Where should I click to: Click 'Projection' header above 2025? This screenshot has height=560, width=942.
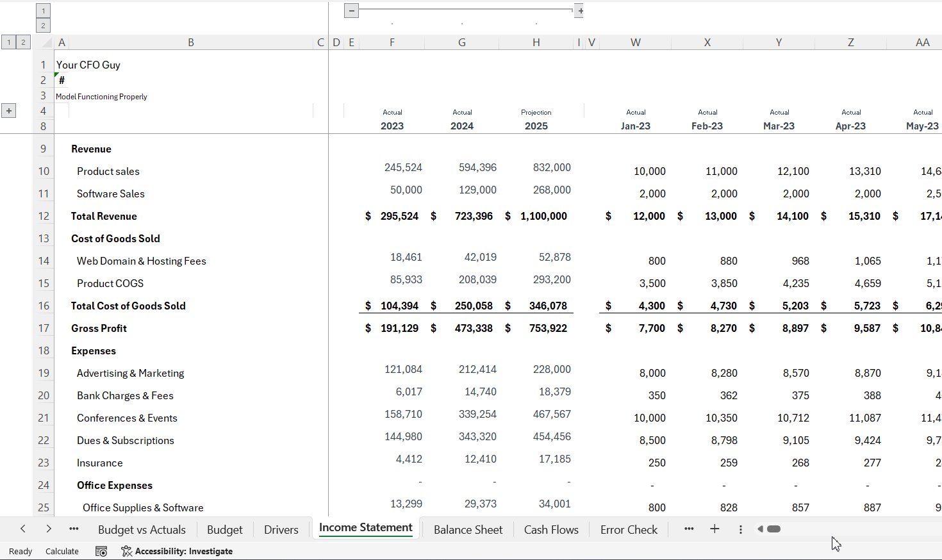[x=536, y=112]
